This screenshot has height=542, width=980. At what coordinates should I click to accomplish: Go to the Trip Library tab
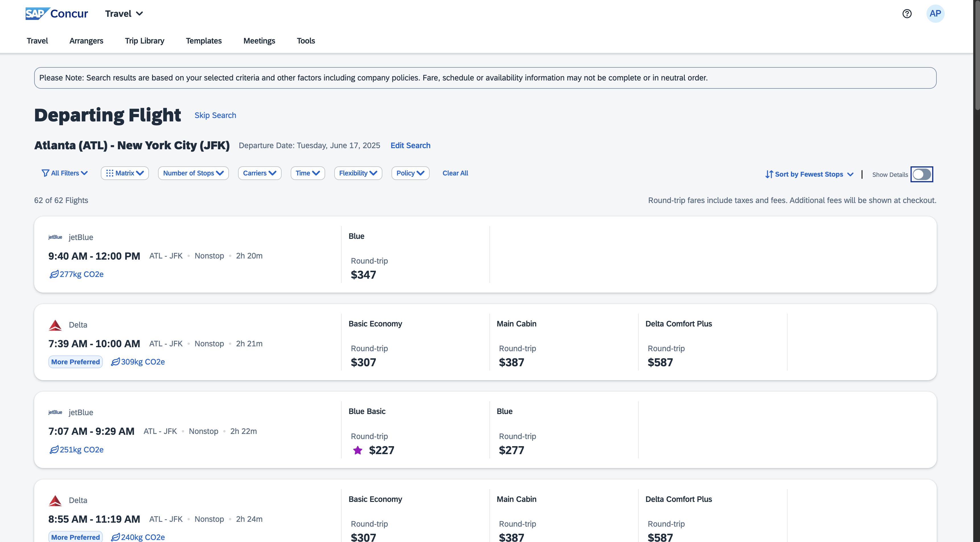[144, 41]
